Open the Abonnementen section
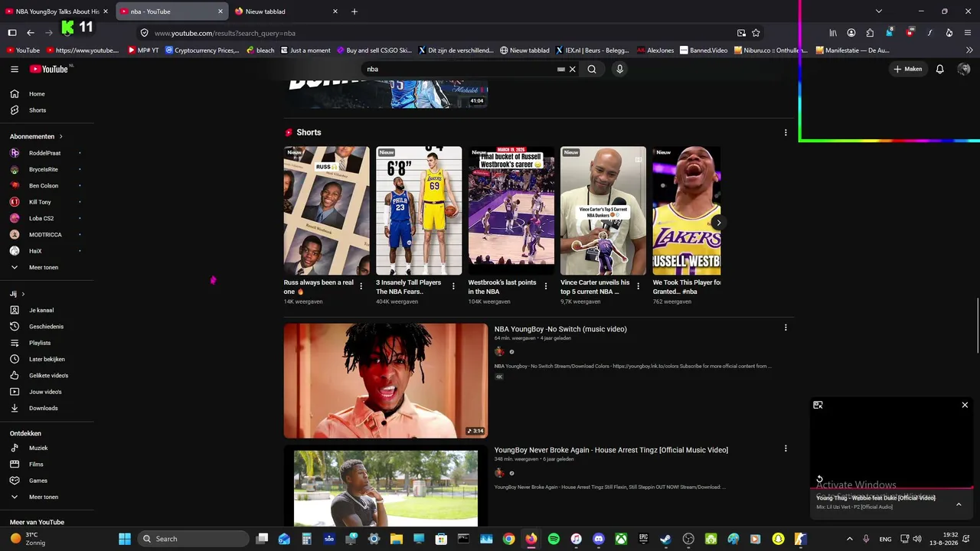This screenshot has width=980, height=551. 36,136
